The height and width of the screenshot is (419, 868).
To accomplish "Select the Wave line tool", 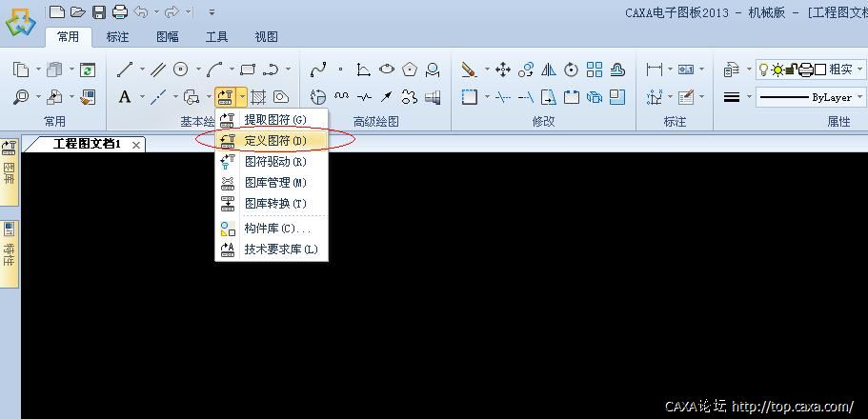I will 341,97.
